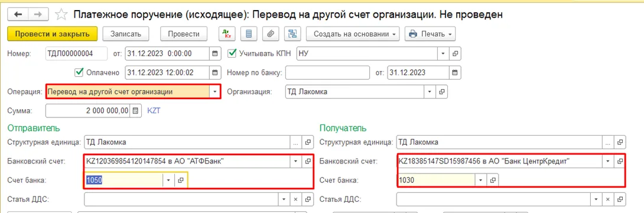
Task: Open the recipient's Банк ЦентрКредит account record
Action: 620,161
